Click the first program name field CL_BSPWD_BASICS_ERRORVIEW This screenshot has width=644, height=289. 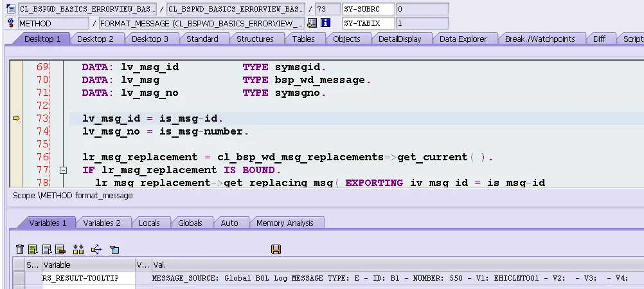tap(87, 8)
